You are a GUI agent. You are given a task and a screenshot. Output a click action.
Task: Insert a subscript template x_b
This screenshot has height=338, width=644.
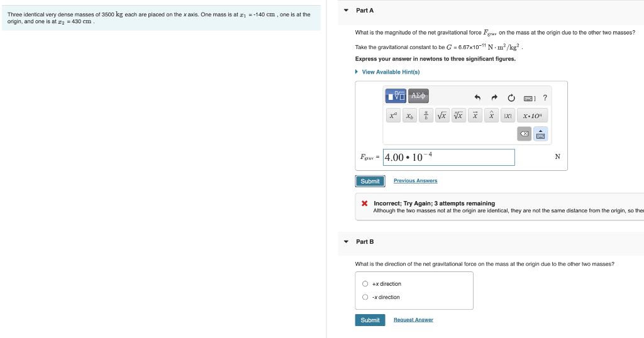[409, 116]
